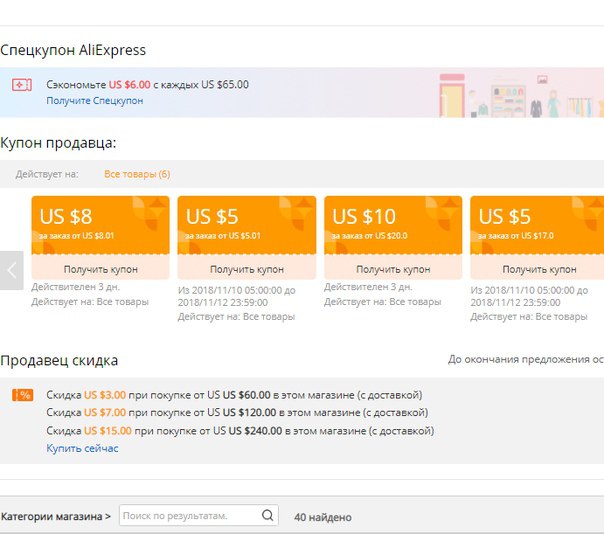Viewport: 604px width, 534px height.
Task: Click the validity dates under the $17.0 coupon
Action: 529,296
